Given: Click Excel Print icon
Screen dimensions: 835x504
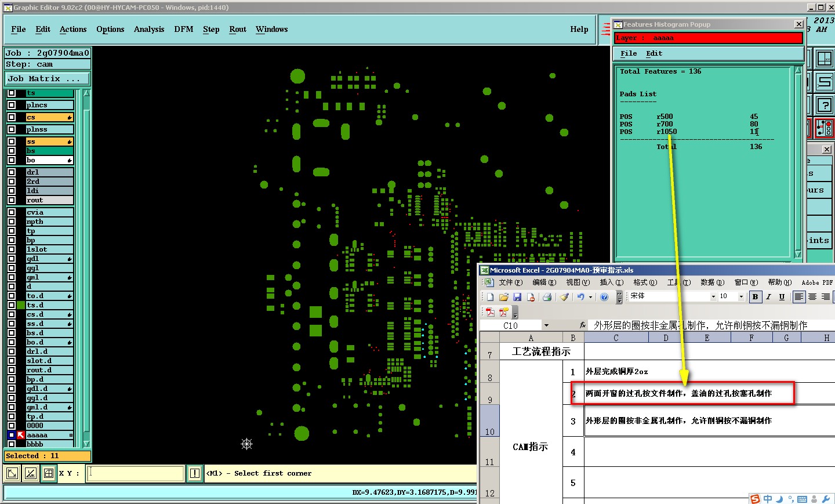Looking at the screenshot, I should (547, 297).
